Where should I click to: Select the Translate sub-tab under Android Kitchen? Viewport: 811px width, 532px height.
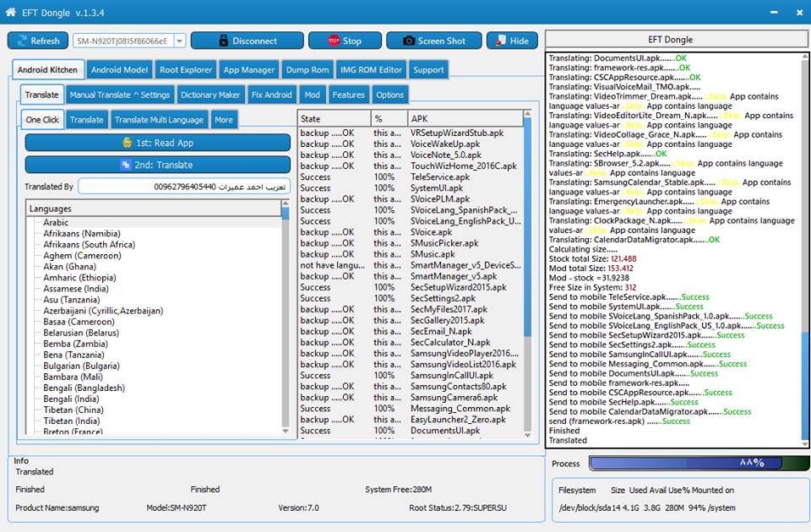coord(42,95)
